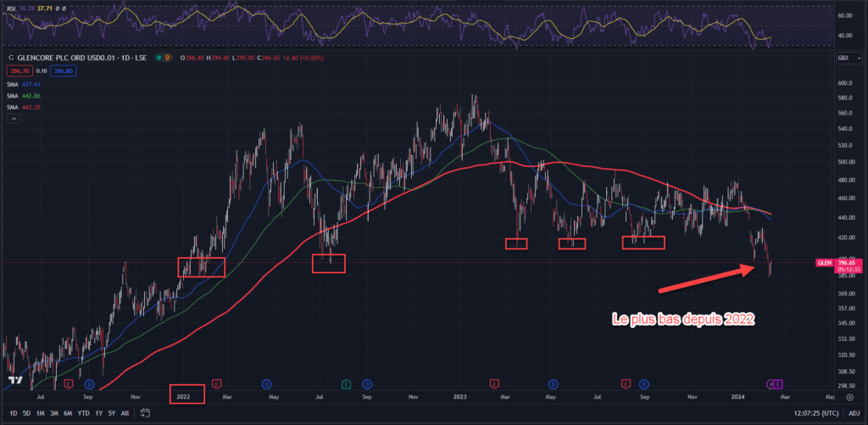Click the 440.00 price scale label
The height and width of the screenshot is (425, 868).
tap(845, 218)
